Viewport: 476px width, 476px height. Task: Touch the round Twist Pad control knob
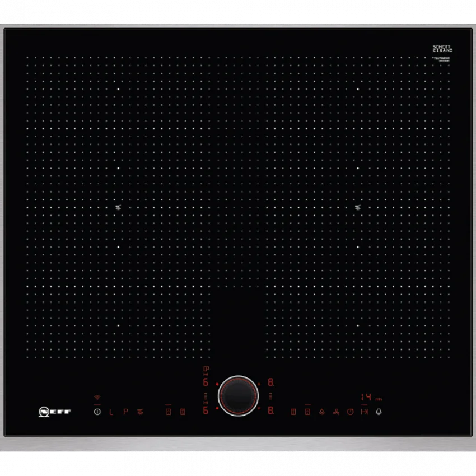(x=239, y=396)
